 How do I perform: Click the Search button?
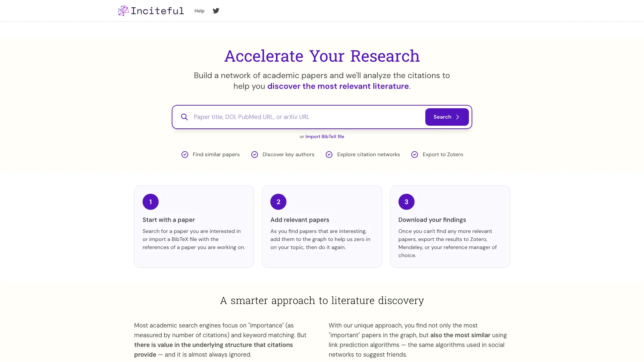(447, 117)
